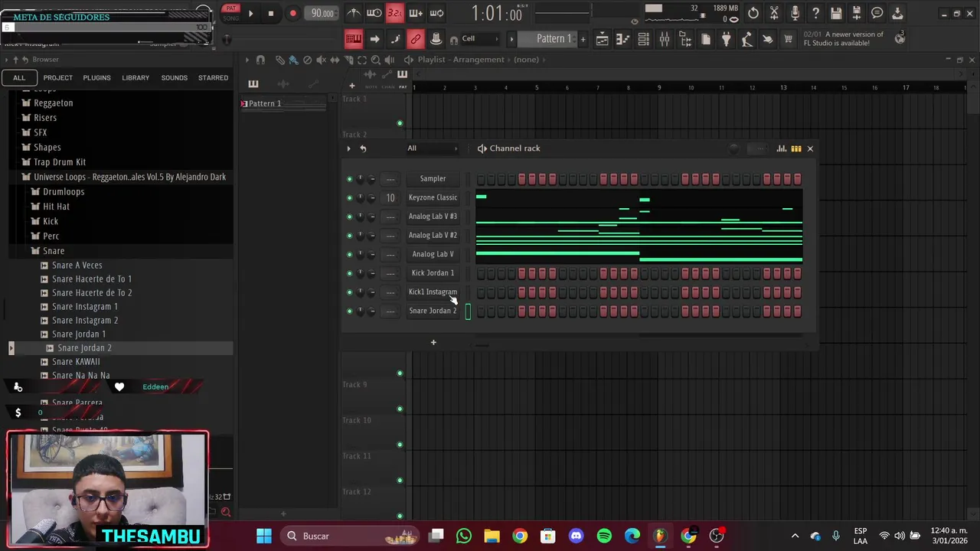The height and width of the screenshot is (551, 980).
Task: Mute the Sampler channel green light
Action: point(350,179)
